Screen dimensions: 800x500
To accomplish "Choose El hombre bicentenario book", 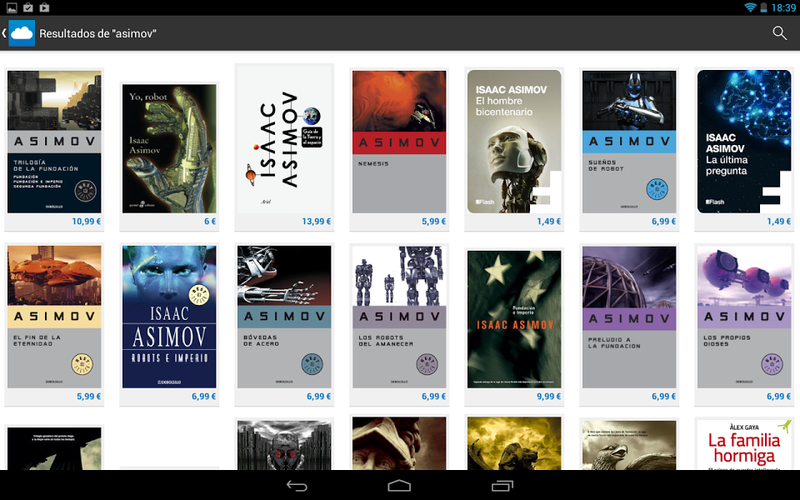I will click(x=514, y=142).
